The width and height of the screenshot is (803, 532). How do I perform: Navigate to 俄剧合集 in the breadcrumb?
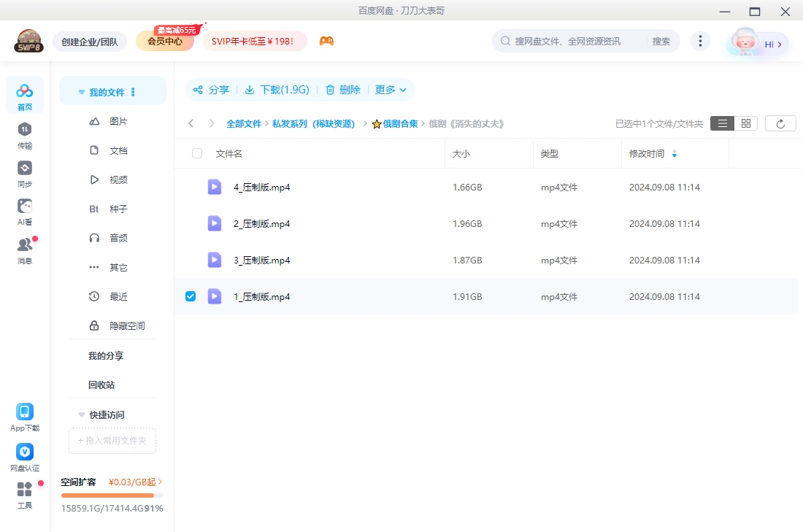399,123
